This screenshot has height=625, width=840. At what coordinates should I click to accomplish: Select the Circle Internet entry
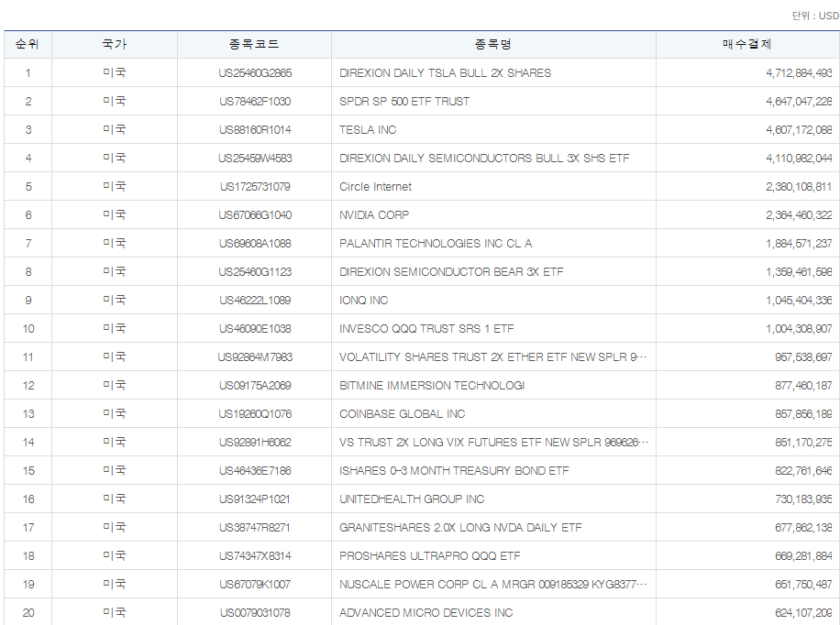376,186
